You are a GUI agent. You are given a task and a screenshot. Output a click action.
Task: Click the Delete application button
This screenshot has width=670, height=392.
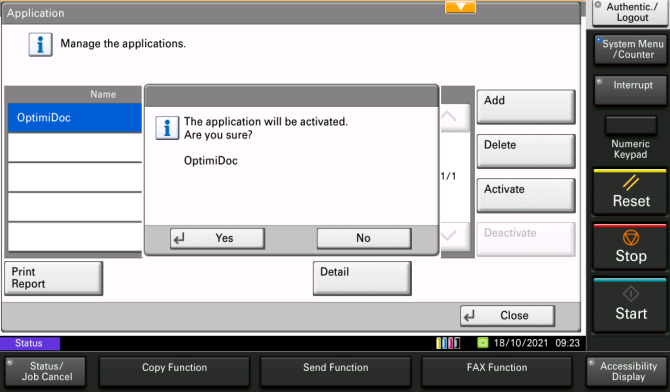pyautogui.click(x=526, y=151)
